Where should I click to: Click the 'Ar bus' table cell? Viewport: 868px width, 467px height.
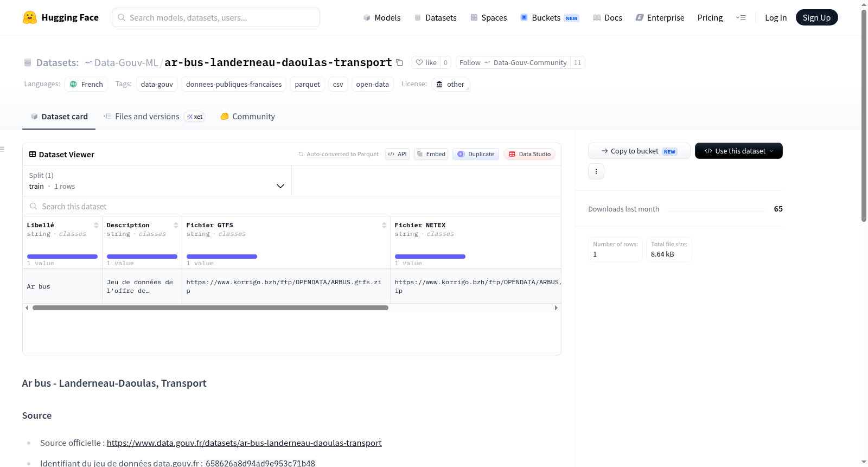pos(62,286)
